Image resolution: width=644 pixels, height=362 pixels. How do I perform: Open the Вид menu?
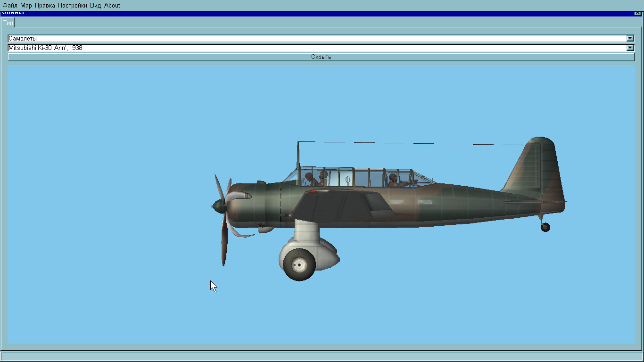96,6
